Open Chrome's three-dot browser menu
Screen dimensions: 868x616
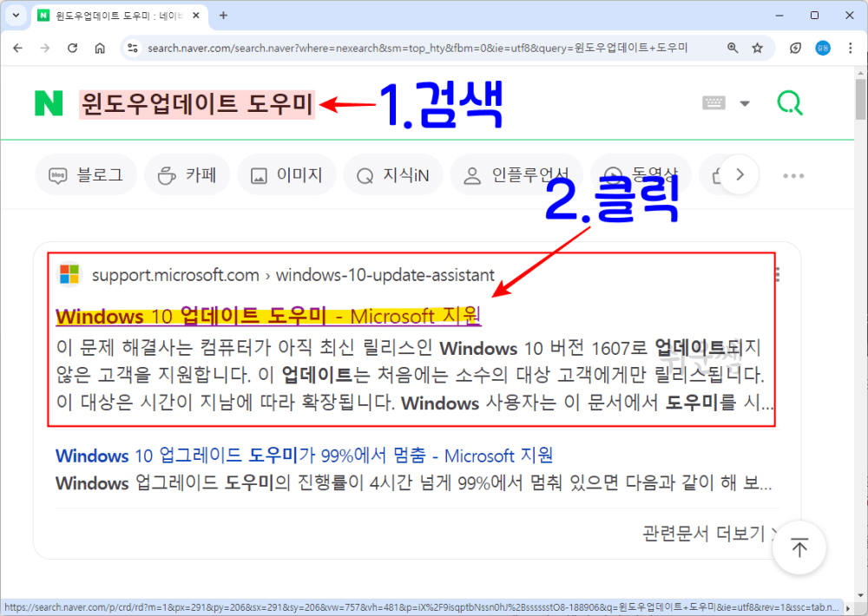(x=850, y=48)
